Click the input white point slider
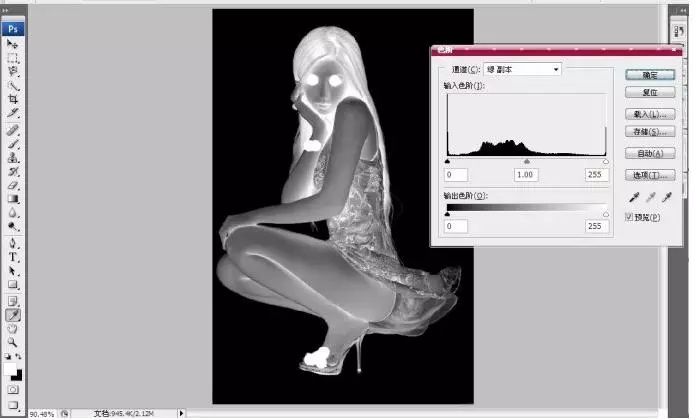696x420 pixels. coord(606,162)
